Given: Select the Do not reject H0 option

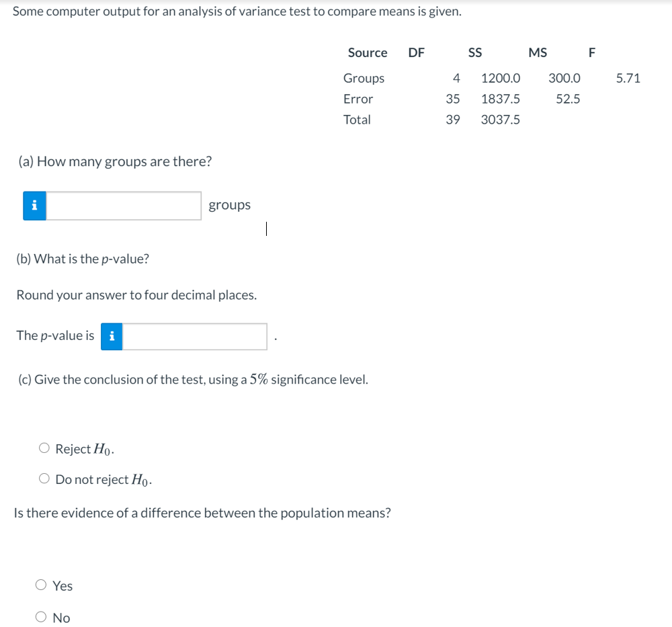Looking at the screenshot, I should [44, 478].
